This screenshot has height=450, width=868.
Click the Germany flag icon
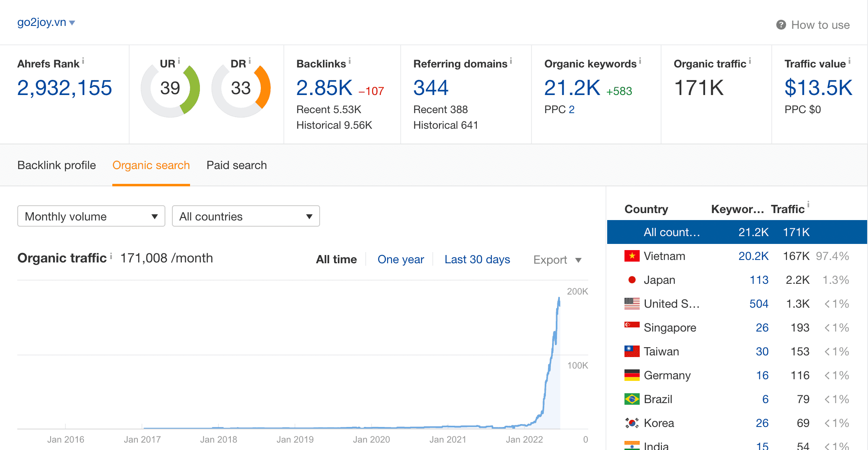[x=632, y=375]
